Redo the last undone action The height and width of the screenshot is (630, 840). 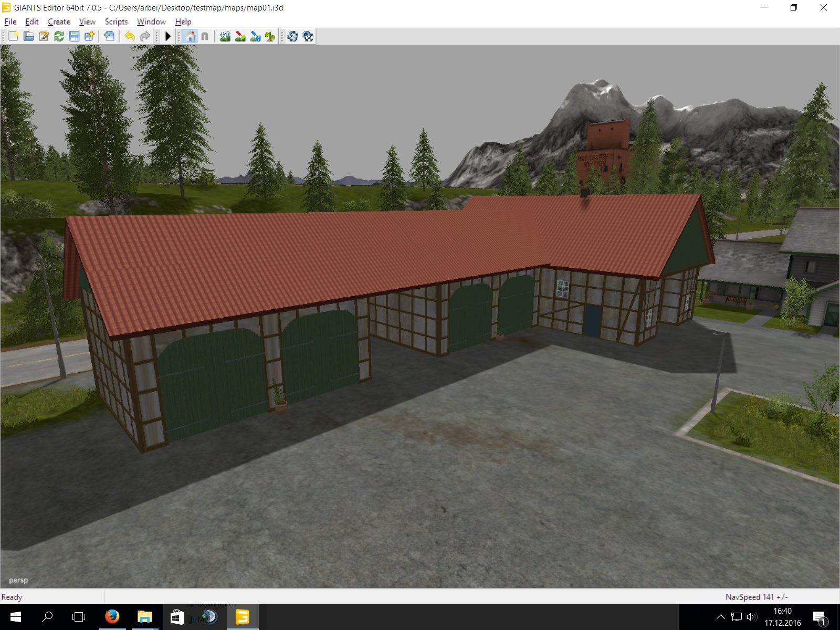[145, 36]
